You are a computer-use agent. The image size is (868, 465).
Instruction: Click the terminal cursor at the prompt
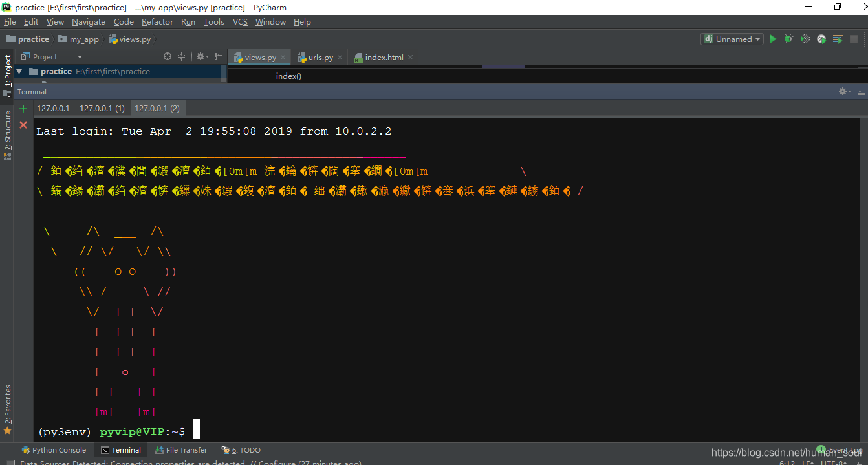click(x=196, y=429)
